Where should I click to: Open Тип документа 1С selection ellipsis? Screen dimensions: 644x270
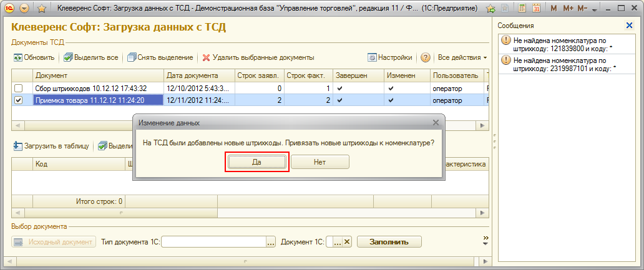(x=271, y=242)
